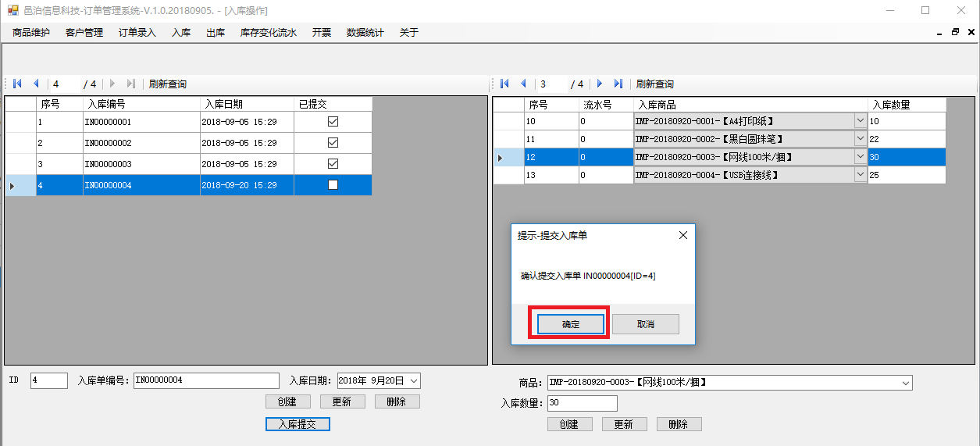The height and width of the screenshot is (446, 980).
Task: Click the 流水号 column header
Action: pos(606,105)
